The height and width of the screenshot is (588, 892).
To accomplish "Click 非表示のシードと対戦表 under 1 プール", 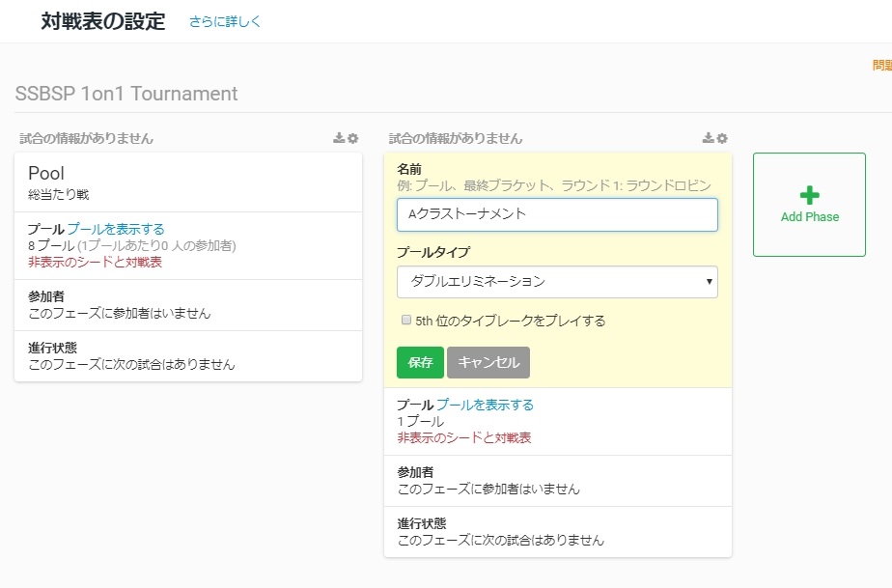I will [x=464, y=437].
